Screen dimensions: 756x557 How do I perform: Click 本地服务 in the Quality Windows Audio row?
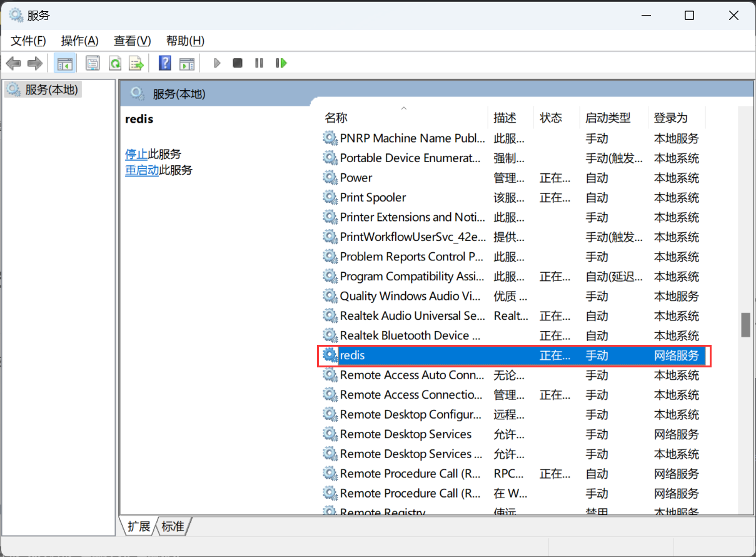click(x=677, y=296)
